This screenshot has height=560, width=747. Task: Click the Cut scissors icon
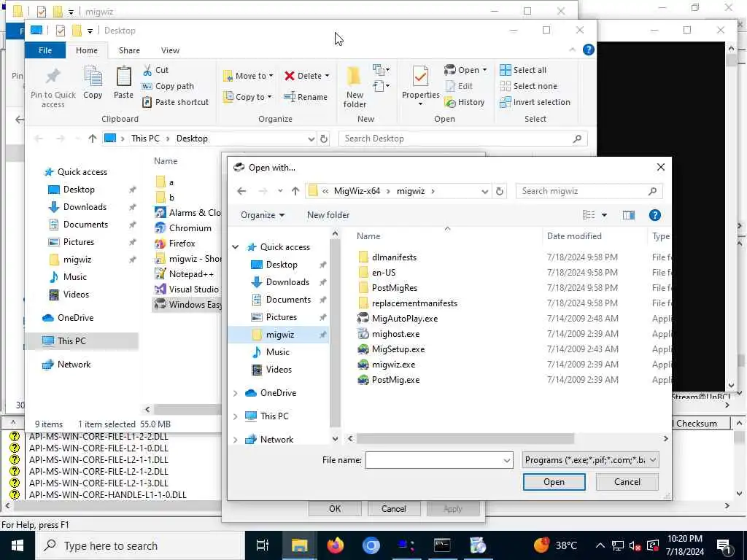tap(147, 70)
